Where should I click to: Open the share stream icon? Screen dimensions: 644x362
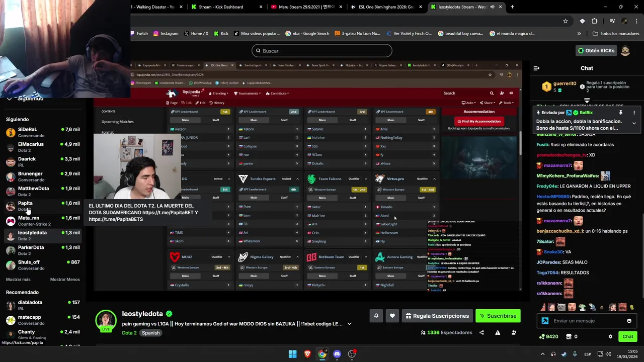point(481,332)
